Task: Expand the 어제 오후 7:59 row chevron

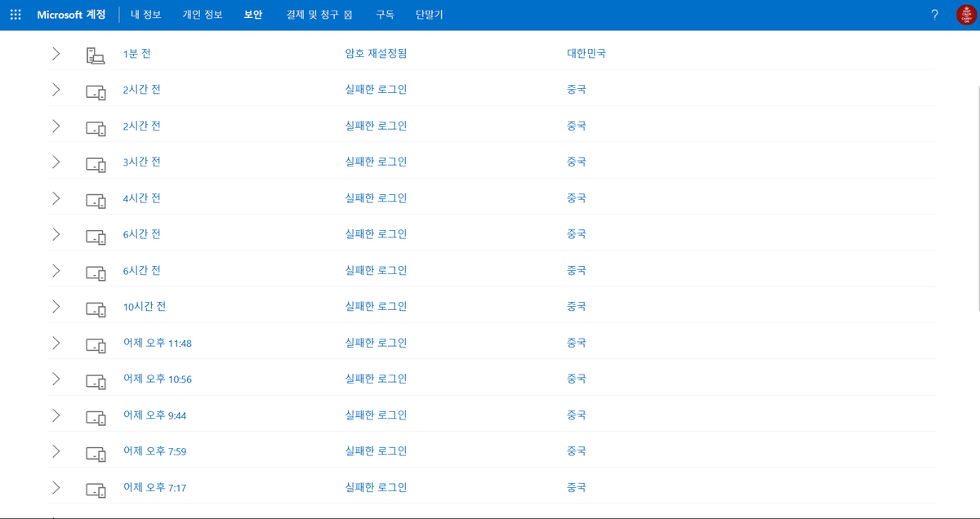Action: pyautogui.click(x=56, y=451)
